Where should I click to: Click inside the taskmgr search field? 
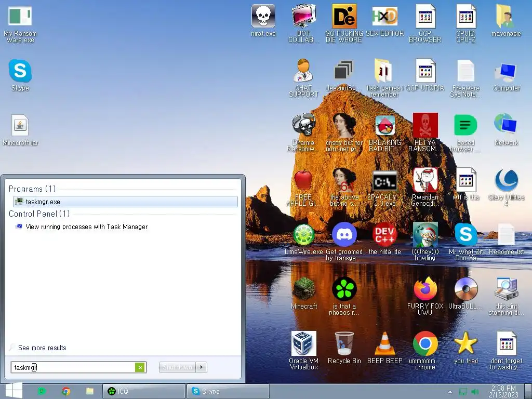(73, 367)
